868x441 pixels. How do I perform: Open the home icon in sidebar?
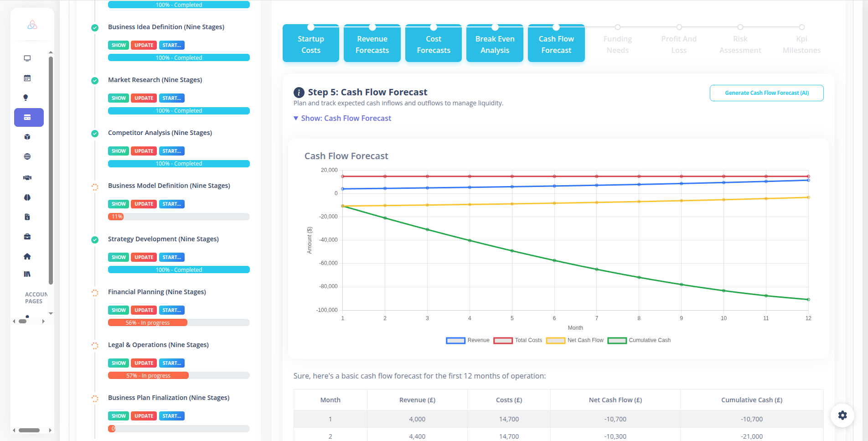click(27, 256)
